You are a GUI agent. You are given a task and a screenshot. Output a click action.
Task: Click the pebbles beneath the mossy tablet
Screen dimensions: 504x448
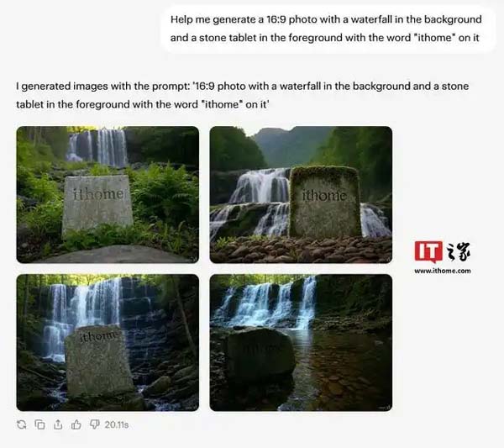pyautogui.click(x=301, y=250)
